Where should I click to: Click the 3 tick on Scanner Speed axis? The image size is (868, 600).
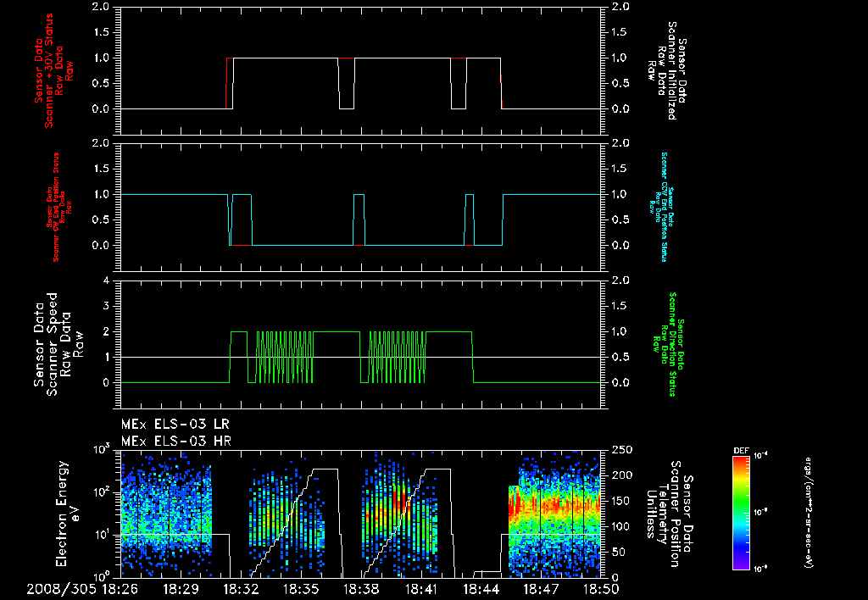coord(106,306)
